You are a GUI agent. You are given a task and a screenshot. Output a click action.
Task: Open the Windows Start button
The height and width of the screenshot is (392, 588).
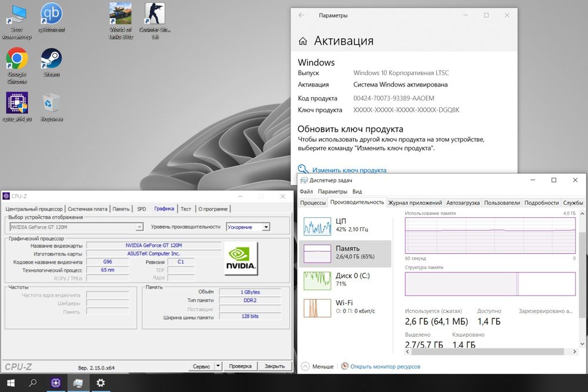tap(11, 383)
